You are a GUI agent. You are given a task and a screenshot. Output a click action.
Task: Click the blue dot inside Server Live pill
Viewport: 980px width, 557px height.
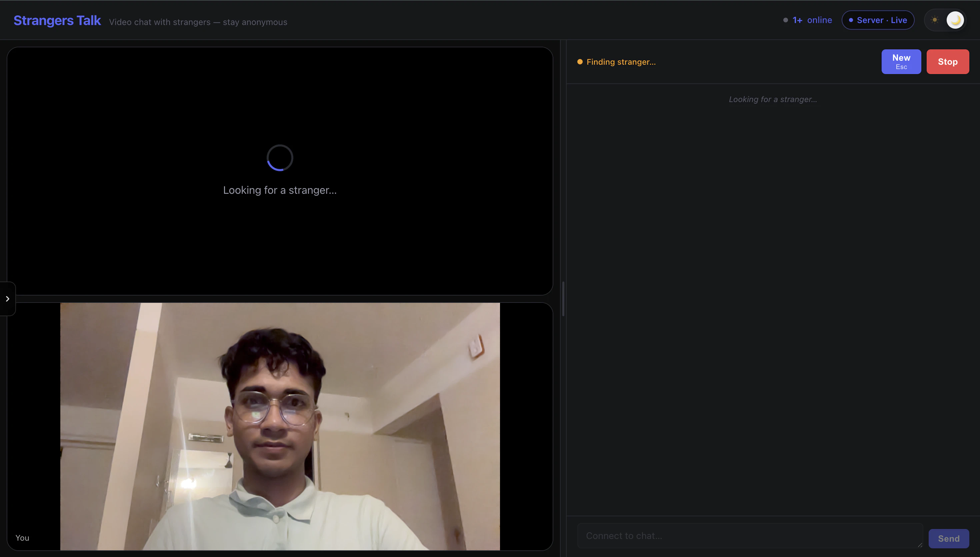coord(851,20)
